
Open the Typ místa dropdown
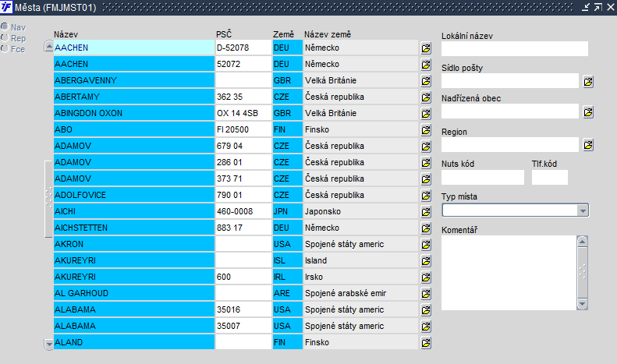pos(583,210)
